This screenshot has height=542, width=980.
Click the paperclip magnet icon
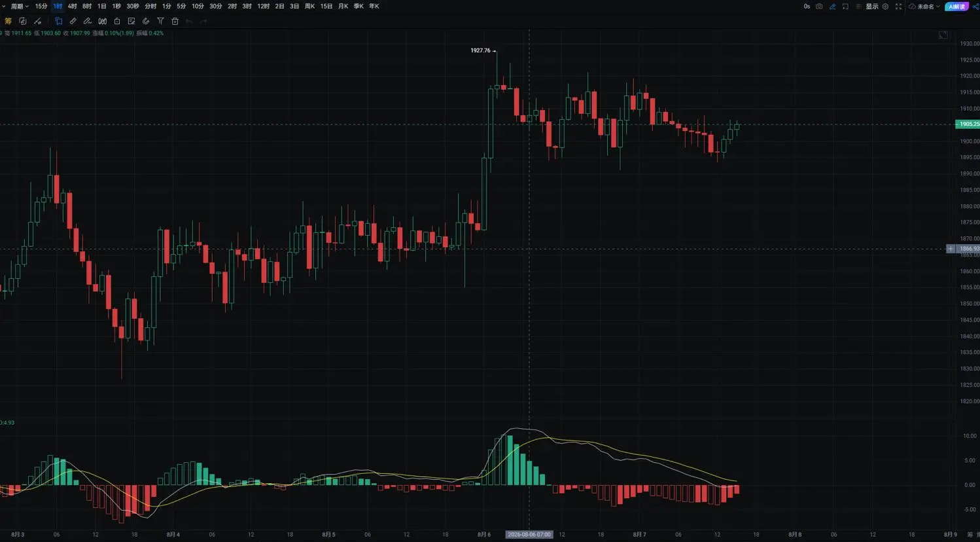[146, 21]
